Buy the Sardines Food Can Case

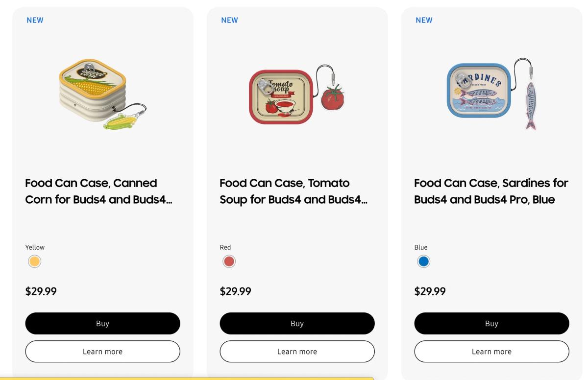click(491, 323)
